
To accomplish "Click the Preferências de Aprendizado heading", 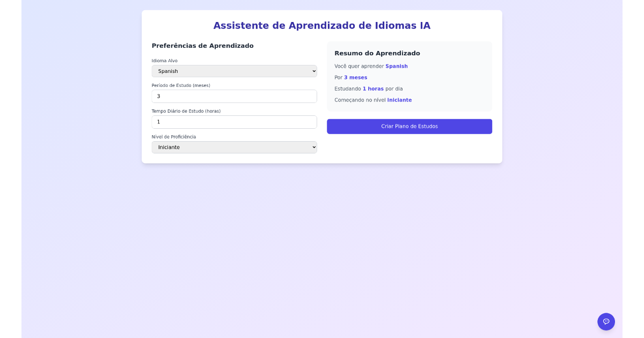I will click(202, 46).
